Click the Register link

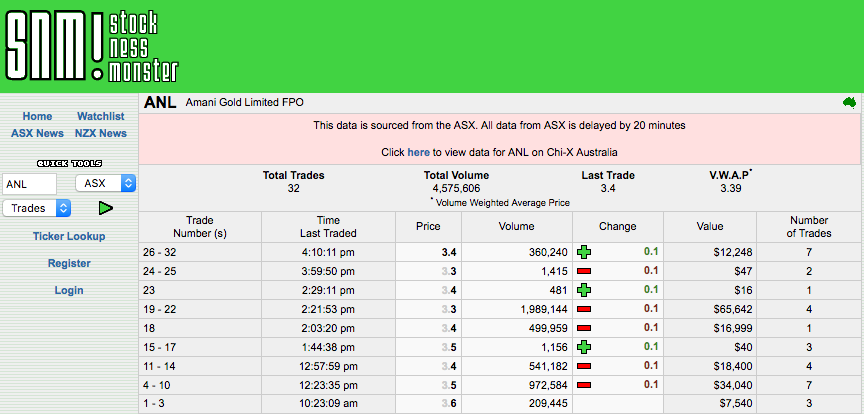[69, 263]
